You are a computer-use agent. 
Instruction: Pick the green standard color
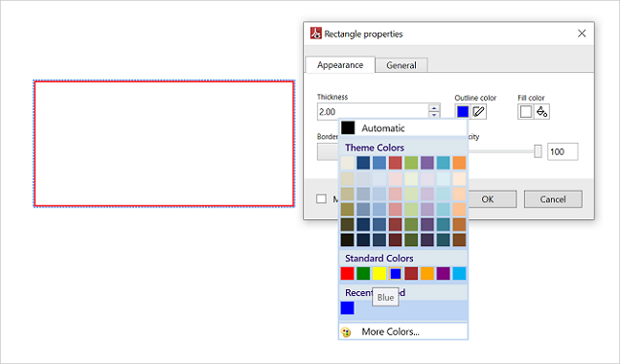point(363,274)
